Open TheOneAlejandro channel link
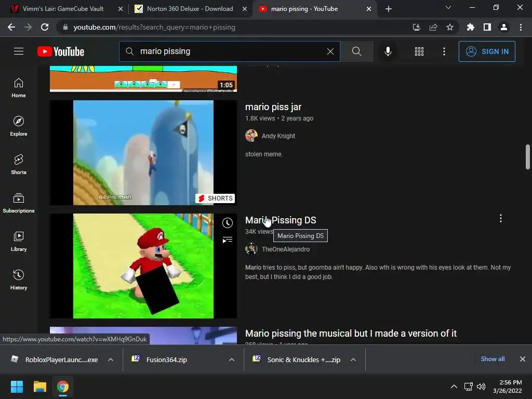This screenshot has height=399, width=532. 286,249
